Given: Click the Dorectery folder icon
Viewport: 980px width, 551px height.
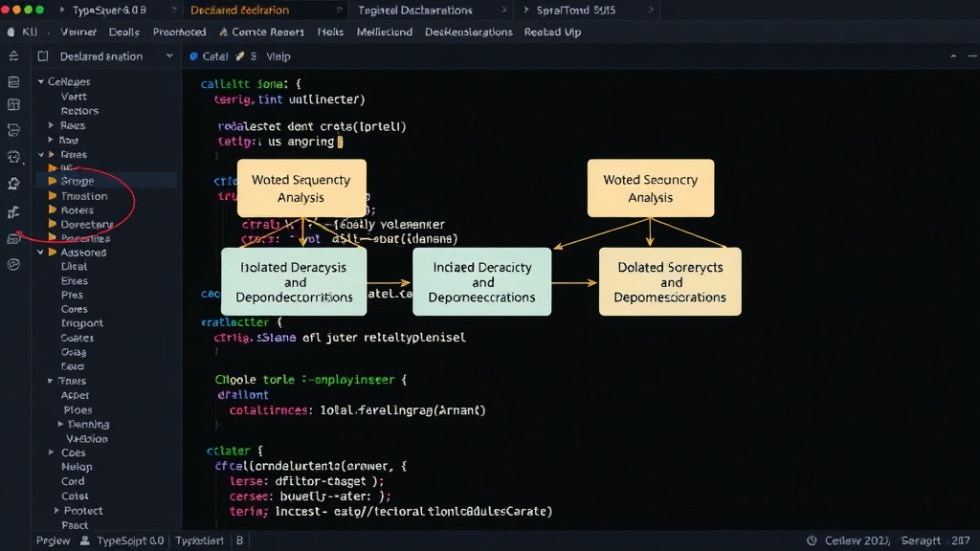Looking at the screenshot, I should coord(53,224).
